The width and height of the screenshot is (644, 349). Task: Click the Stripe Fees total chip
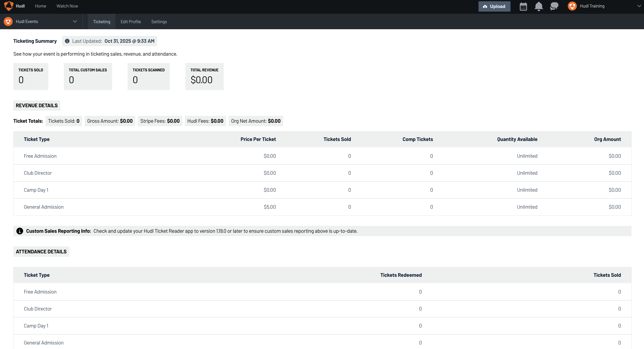160,121
